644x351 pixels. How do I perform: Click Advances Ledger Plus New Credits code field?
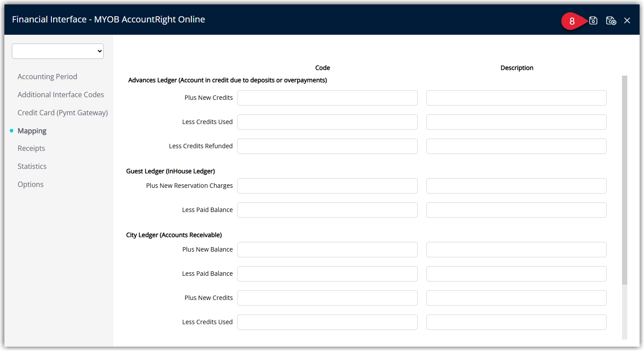327,98
